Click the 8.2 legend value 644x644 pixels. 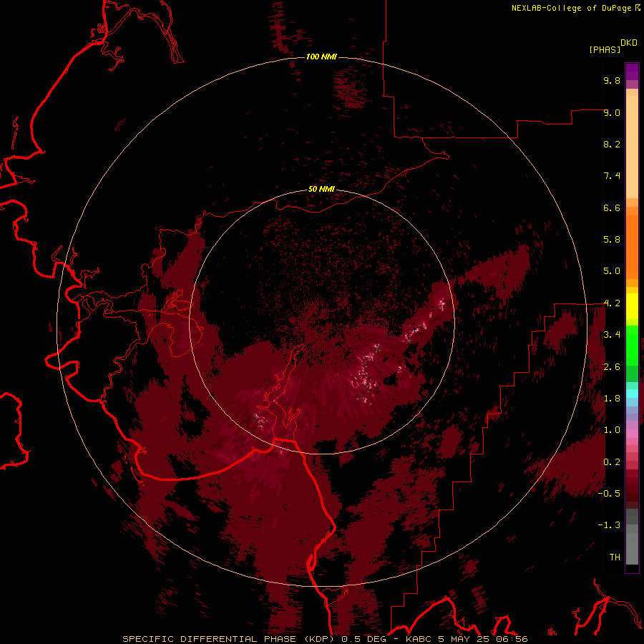[x=612, y=144]
